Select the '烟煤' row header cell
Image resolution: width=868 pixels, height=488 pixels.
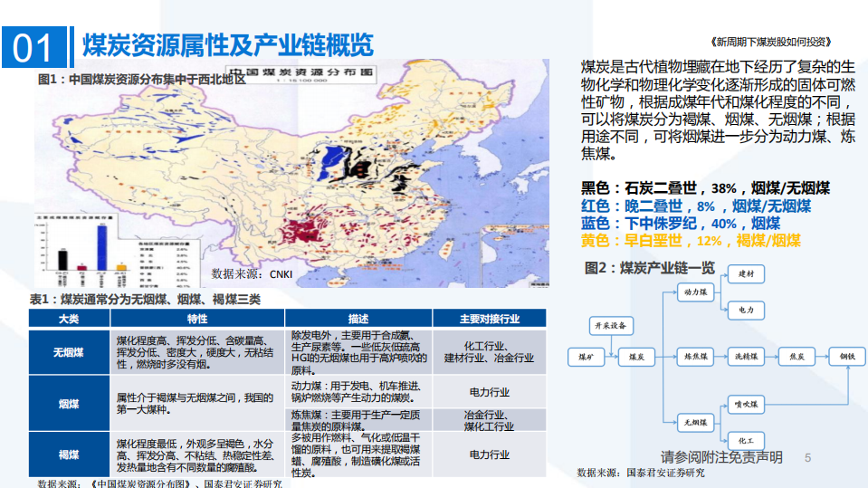(x=69, y=404)
